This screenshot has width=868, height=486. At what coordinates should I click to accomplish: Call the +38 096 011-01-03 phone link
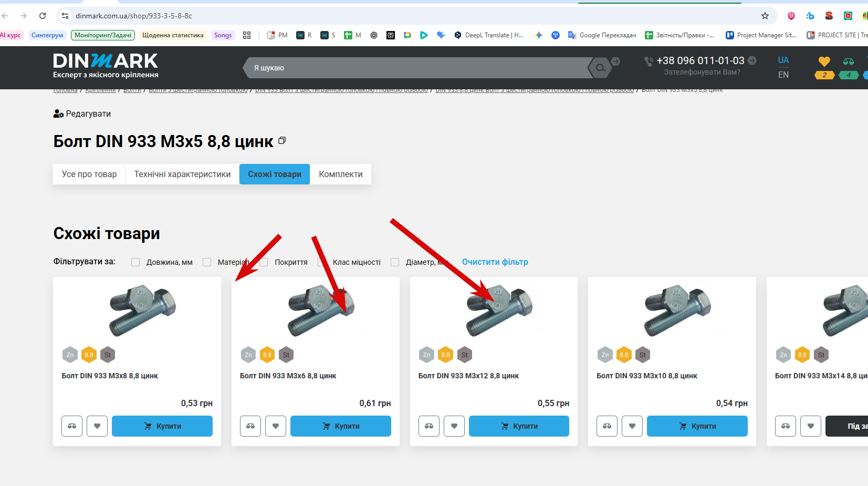[x=700, y=60]
